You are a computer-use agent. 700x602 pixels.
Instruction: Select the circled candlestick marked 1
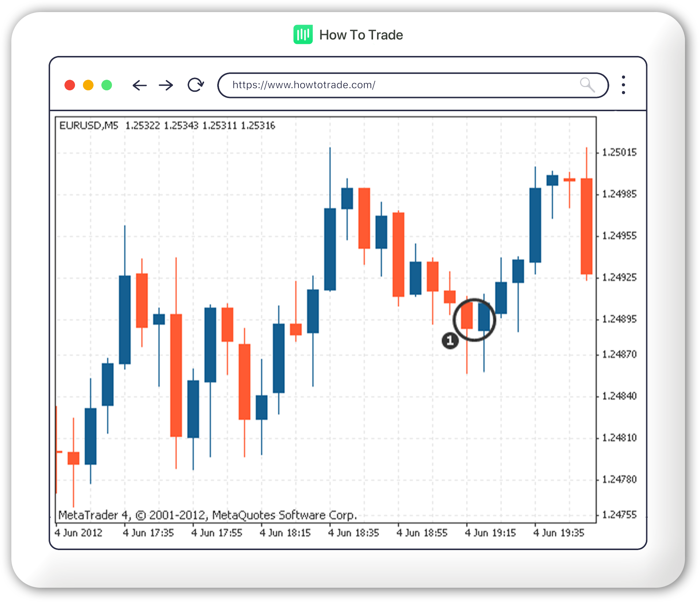coord(474,320)
